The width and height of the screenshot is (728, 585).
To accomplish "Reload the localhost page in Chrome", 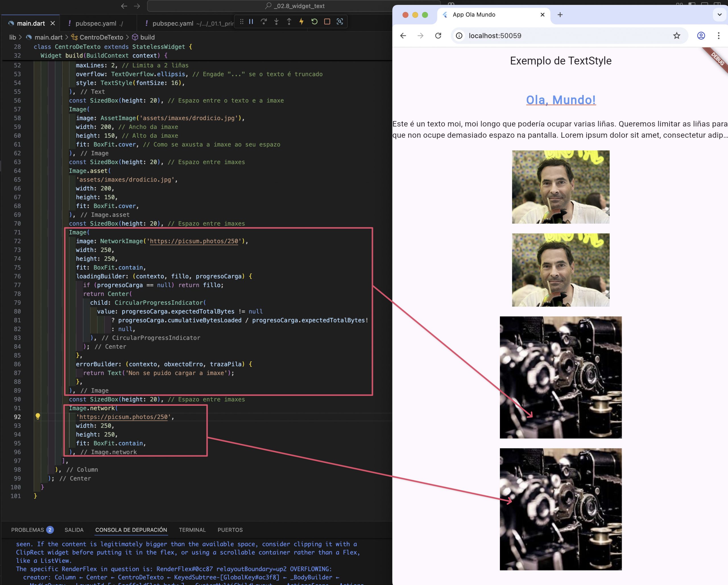I will 438,36.
